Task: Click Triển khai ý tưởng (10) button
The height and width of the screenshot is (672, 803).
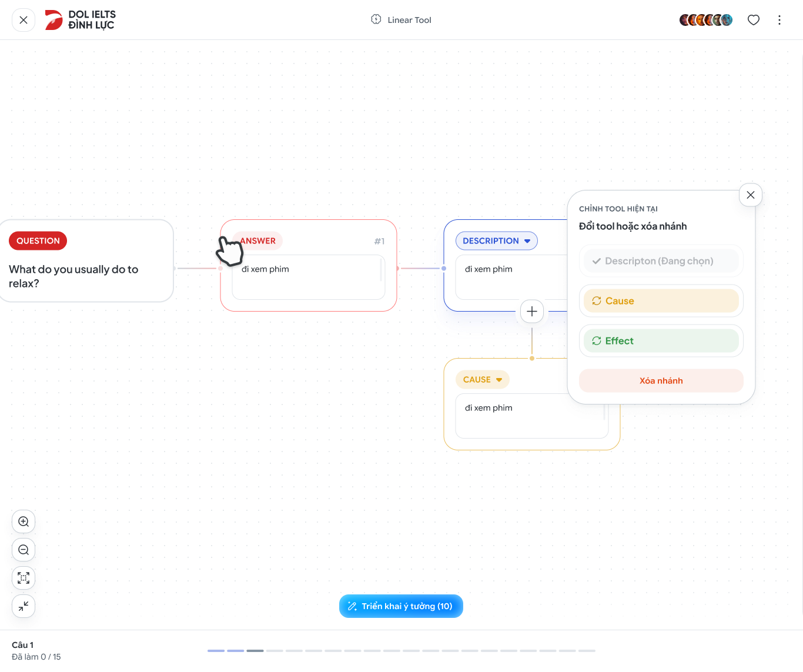Action: [401, 606]
